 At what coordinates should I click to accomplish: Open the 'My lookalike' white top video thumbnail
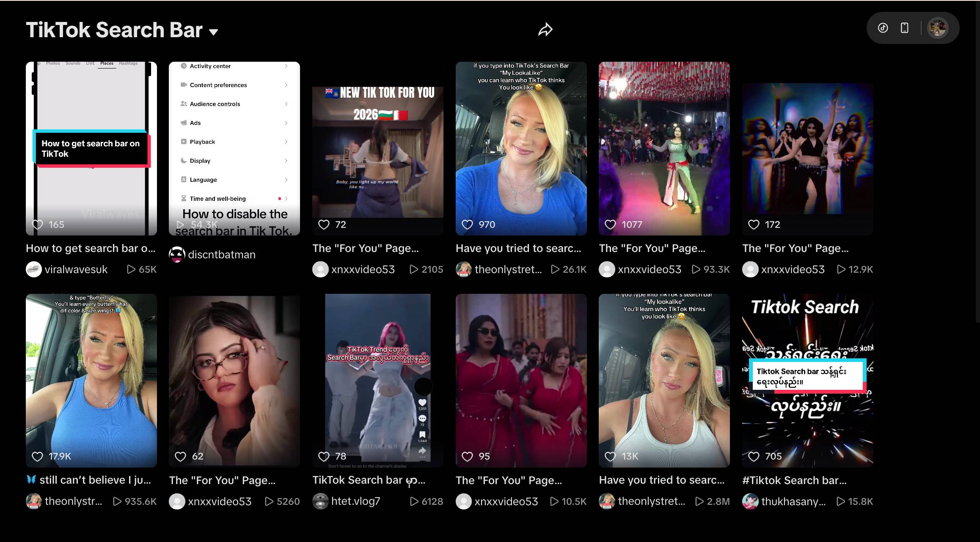(664, 380)
